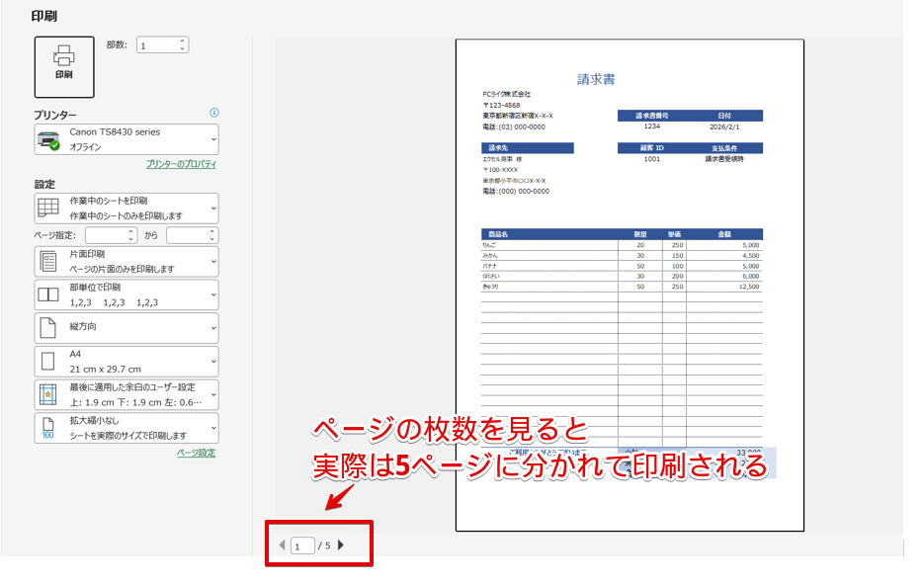Viewport: 924px width, 587px height.
Task: Open the A4 paper size dropdown
Action: [211, 360]
